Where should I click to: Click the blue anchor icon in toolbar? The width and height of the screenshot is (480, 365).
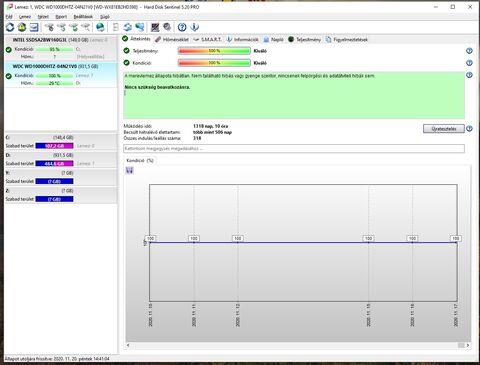194,27
